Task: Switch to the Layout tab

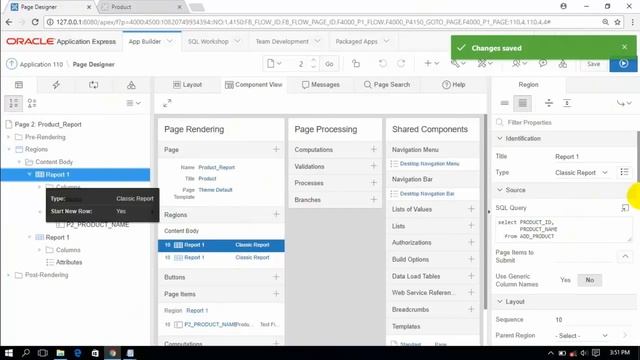Action: 187,84
